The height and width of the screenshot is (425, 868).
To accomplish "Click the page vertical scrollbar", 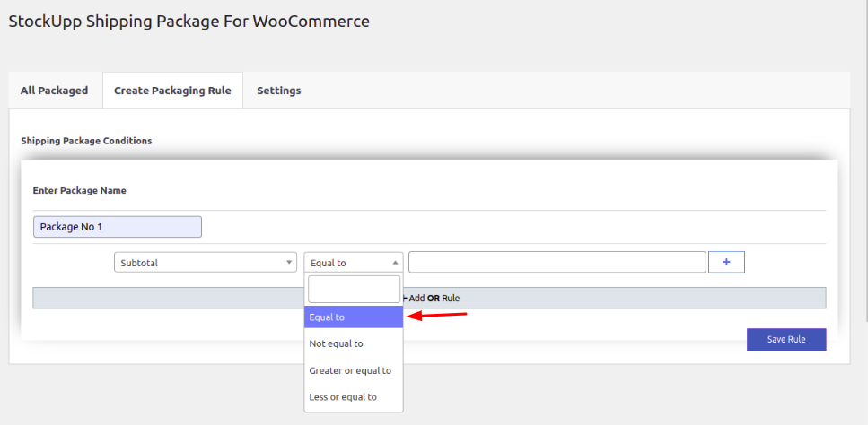I will point(865,160).
